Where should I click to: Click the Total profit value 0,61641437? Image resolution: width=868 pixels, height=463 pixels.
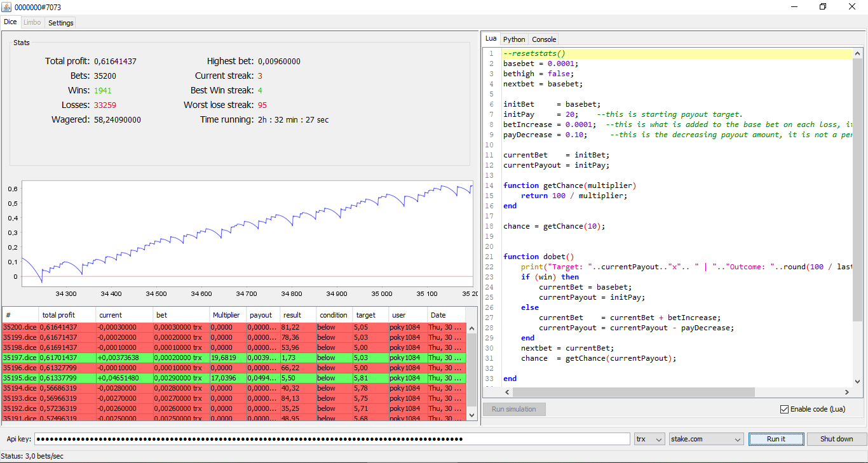(115, 62)
